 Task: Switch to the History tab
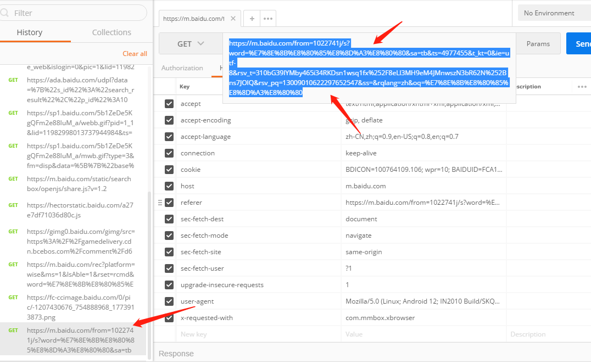30,32
